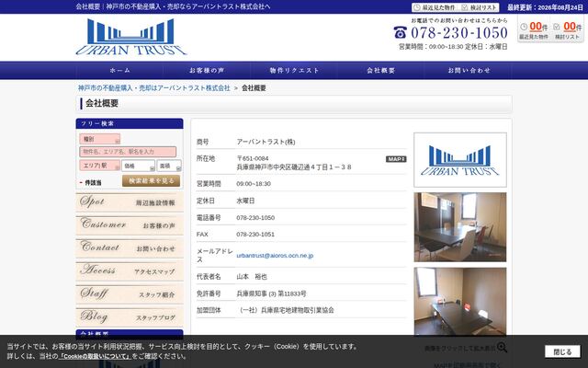Expand the エリア|駅 dropdown
Image resolution: width=588 pixels, height=368 pixels.
tap(100, 166)
